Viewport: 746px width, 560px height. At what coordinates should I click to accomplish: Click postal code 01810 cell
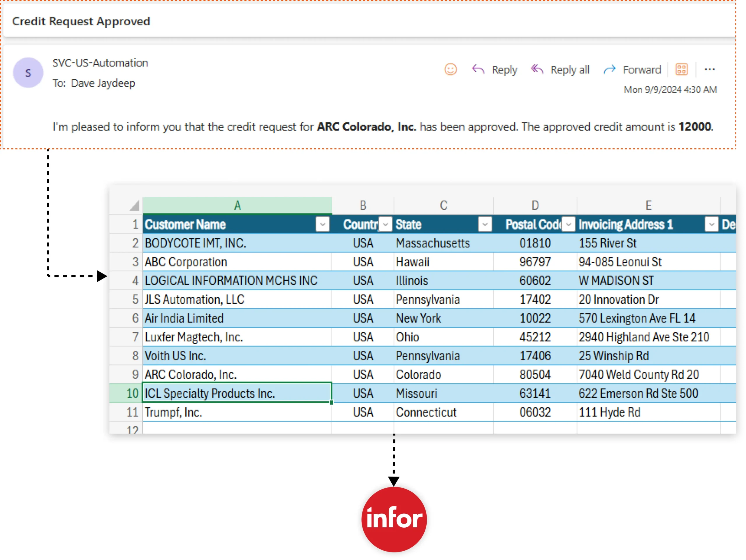(x=535, y=243)
